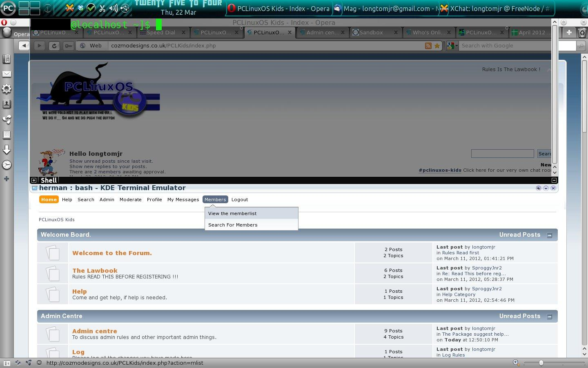Image resolution: width=588 pixels, height=368 pixels.
Task: Close the Sandbox tab
Action: pyautogui.click(x=396, y=32)
